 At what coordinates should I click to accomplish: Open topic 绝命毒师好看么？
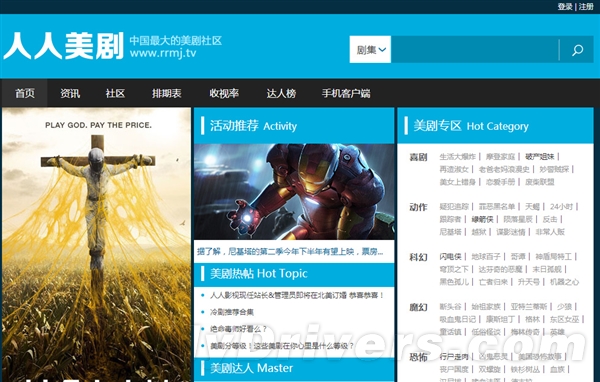(x=238, y=329)
